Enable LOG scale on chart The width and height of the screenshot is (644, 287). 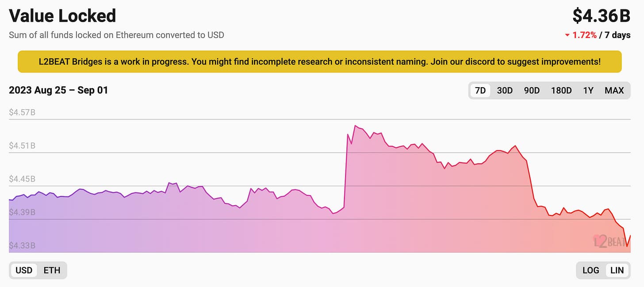pos(590,270)
